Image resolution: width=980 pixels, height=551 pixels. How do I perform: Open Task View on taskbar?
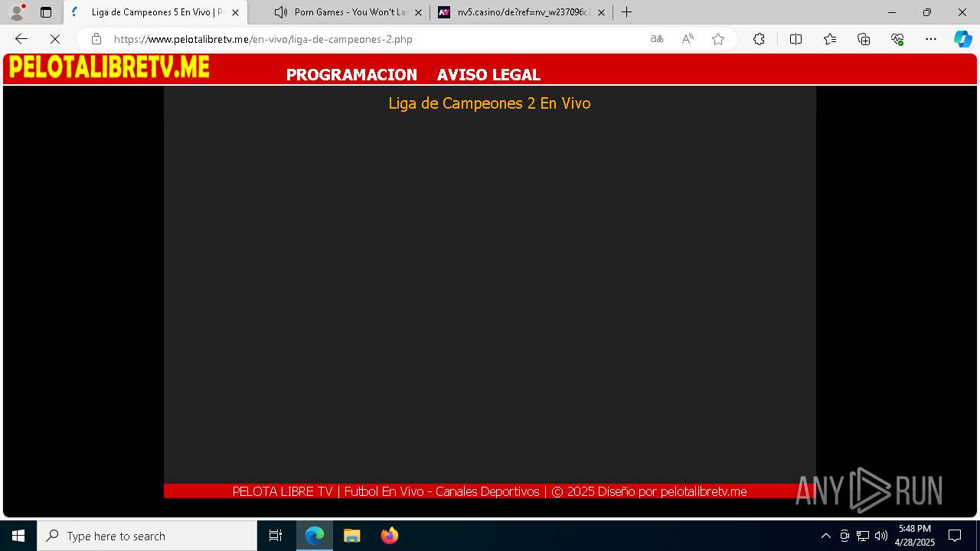276,536
